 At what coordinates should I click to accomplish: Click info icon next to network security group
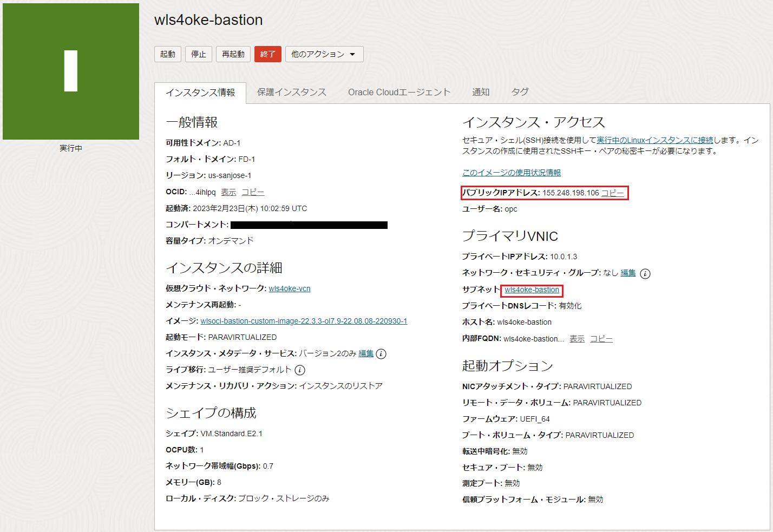click(x=645, y=274)
